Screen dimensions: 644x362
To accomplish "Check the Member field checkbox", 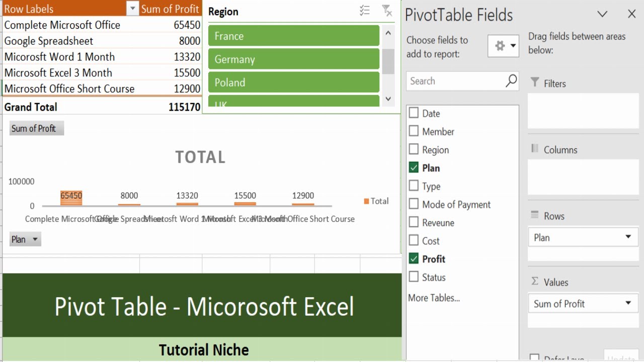I will 414,131.
